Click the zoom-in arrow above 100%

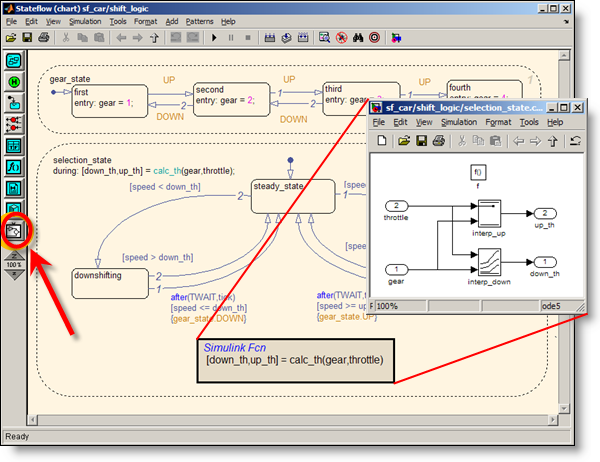point(15,254)
